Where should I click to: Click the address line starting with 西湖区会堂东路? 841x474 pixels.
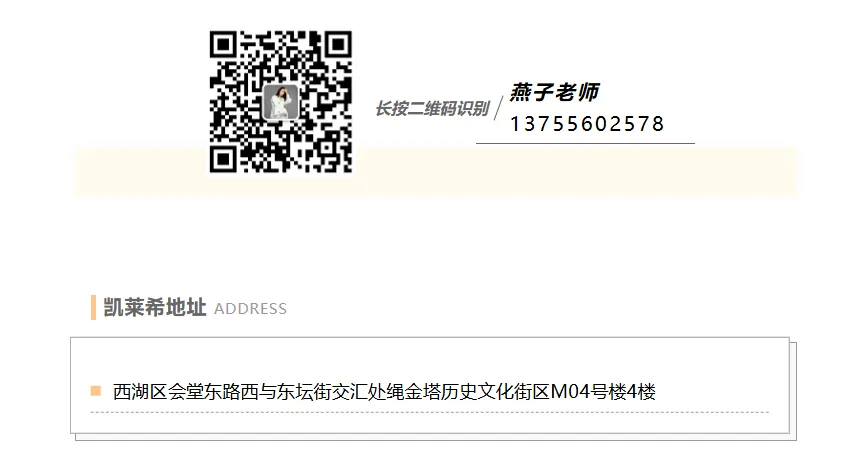[384, 392]
